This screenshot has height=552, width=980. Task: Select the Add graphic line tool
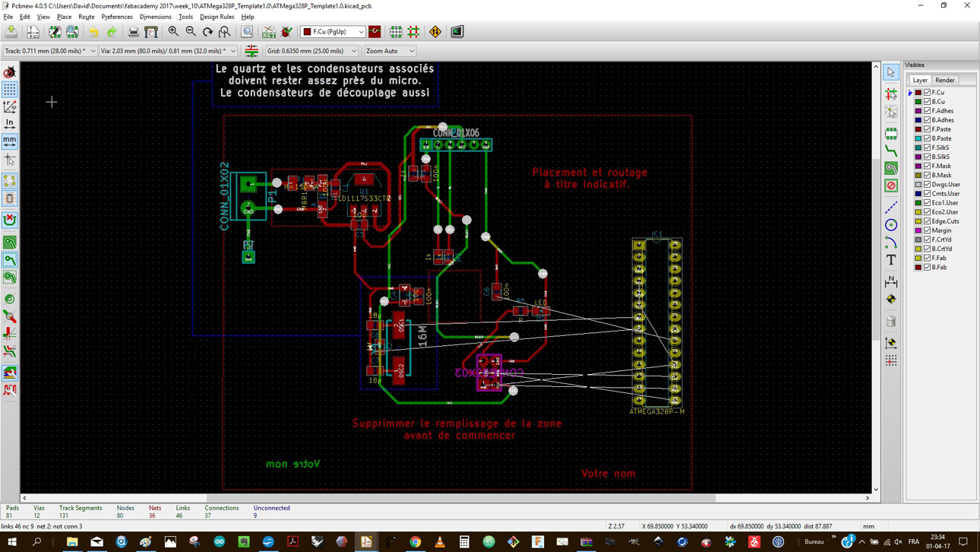click(891, 208)
